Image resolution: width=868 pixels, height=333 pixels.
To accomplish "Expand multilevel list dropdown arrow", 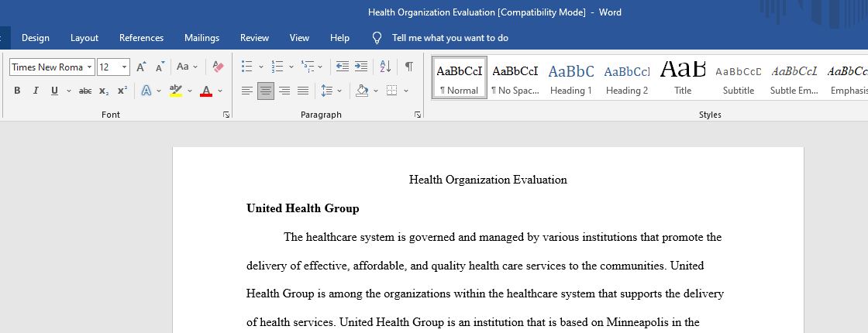I will [x=320, y=67].
